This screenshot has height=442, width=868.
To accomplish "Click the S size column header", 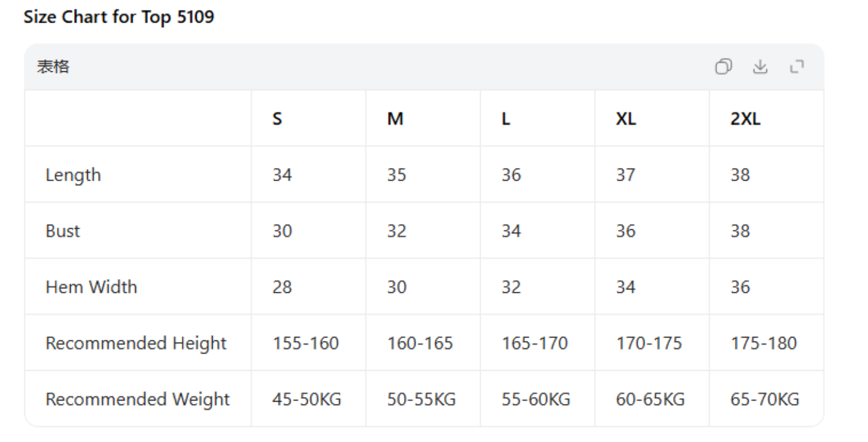I will [277, 119].
